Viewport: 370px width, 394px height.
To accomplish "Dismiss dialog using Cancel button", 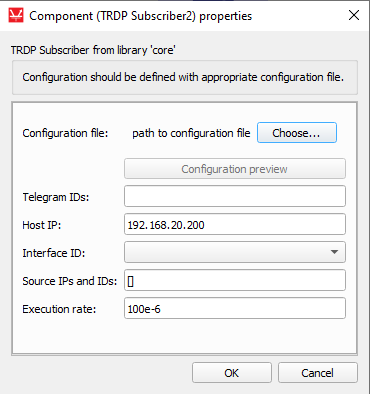I will pyautogui.click(x=318, y=373).
